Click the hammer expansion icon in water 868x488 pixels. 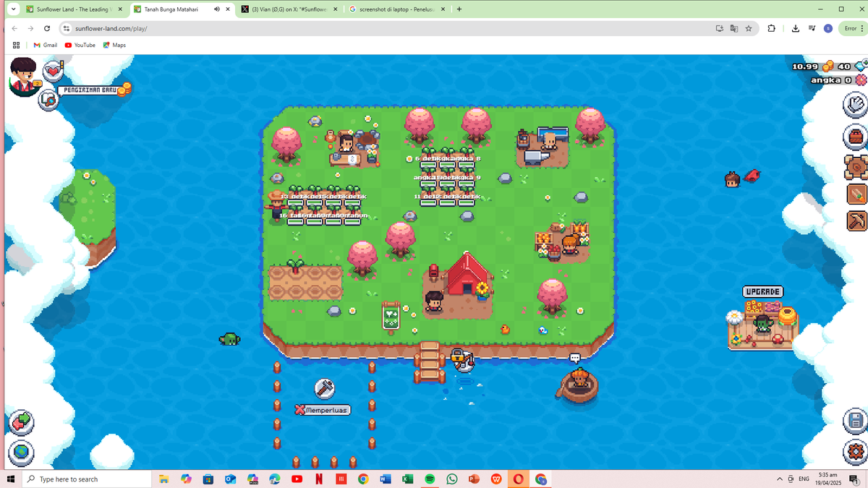point(324,389)
